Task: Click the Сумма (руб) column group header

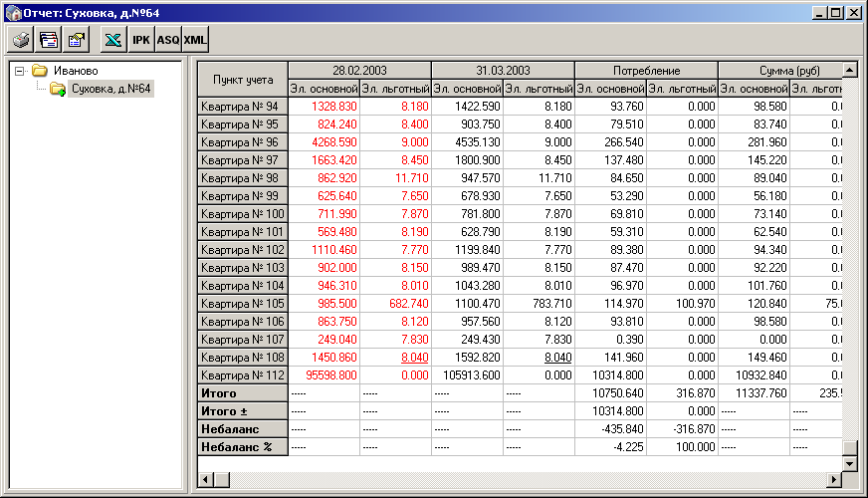Action: (x=780, y=71)
